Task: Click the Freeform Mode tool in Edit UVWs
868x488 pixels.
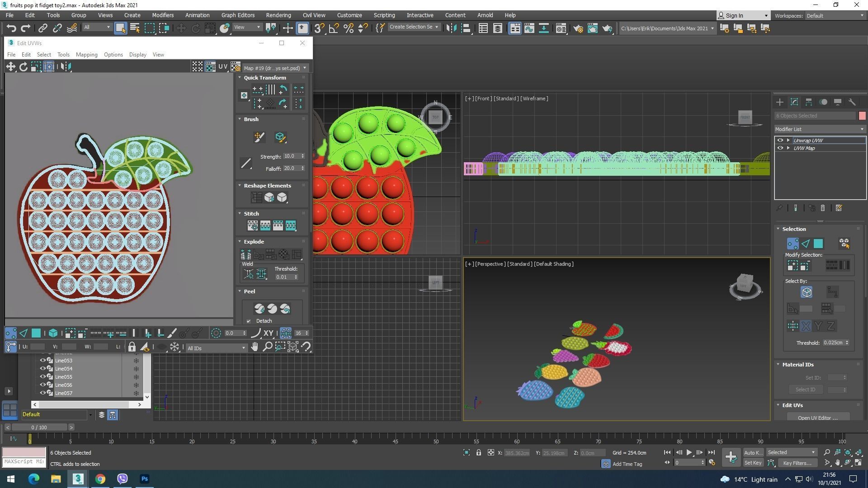Action: click(49, 67)
